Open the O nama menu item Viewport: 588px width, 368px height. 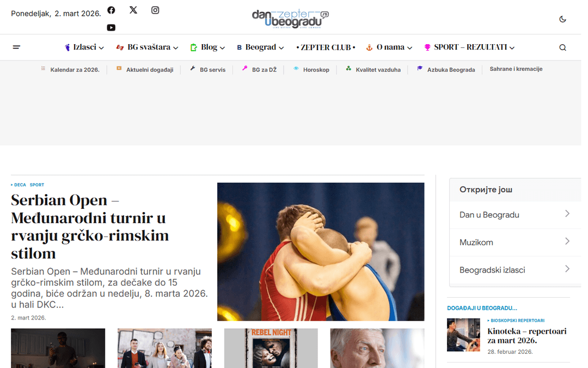390,47
